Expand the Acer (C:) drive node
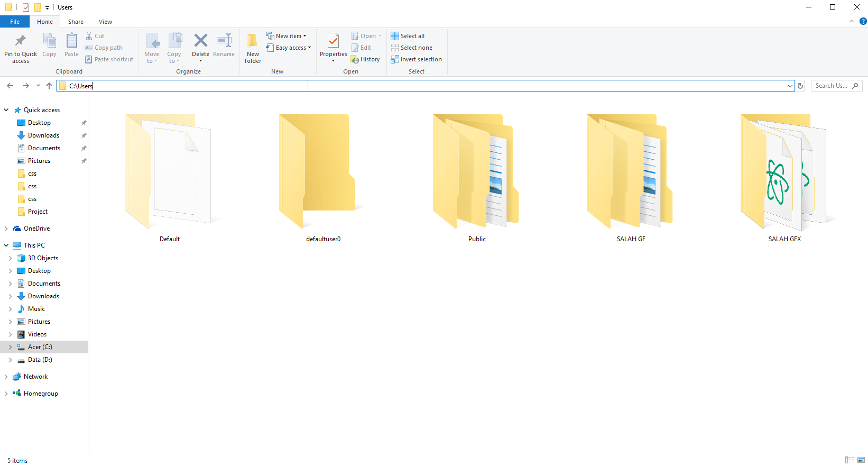This screenshot has height=466, width=868. 11,347
